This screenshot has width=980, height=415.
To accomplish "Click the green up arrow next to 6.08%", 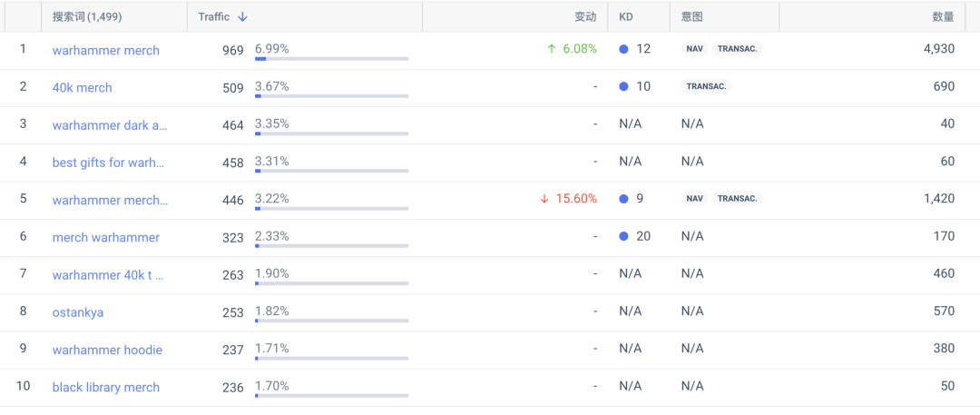I will point(552,49).
